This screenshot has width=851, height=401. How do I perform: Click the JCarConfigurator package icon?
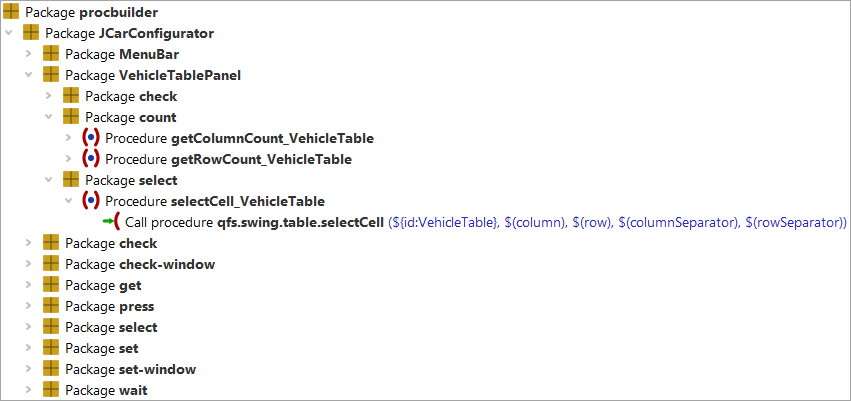(31, 33)
